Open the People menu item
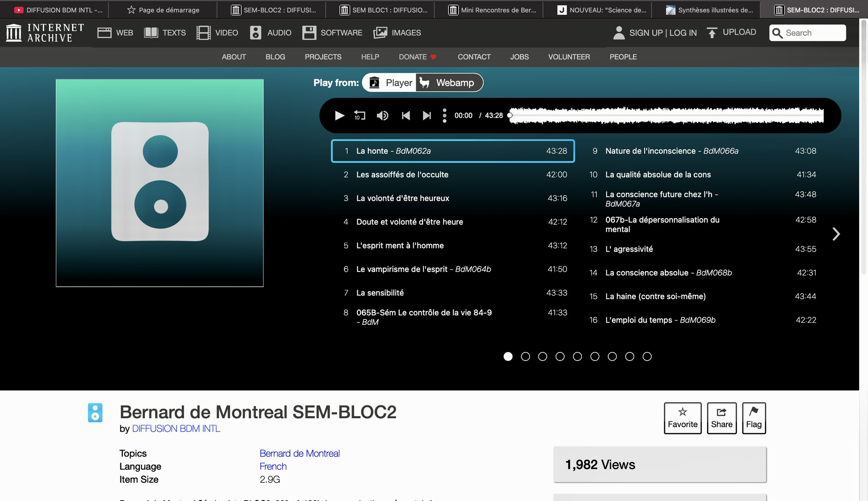The height and width of the screenshot is (501, 868). click(x=623, y=57)
